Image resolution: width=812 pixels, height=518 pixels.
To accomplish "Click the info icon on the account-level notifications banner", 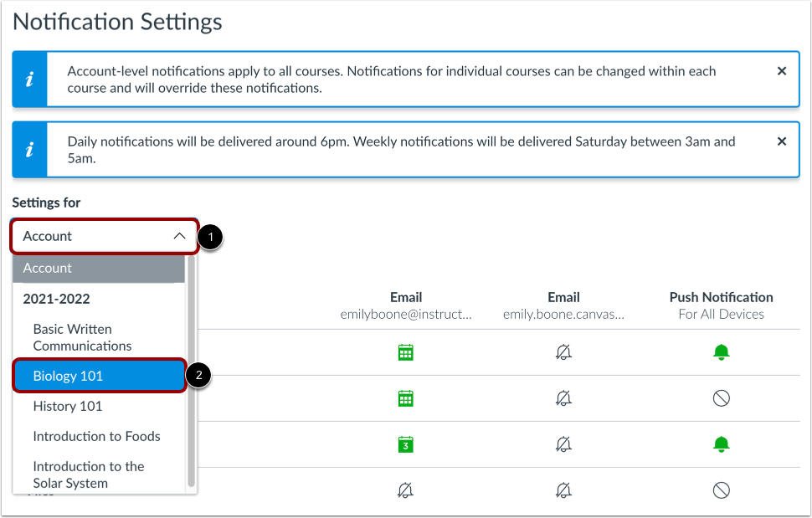I will point(29,79).
